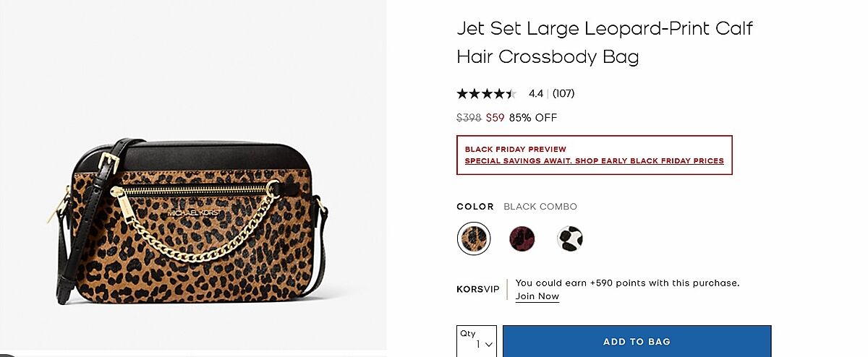This screenshot has height=357, width=868.
Task: Click the product title text
Action: tap(605, 43)
